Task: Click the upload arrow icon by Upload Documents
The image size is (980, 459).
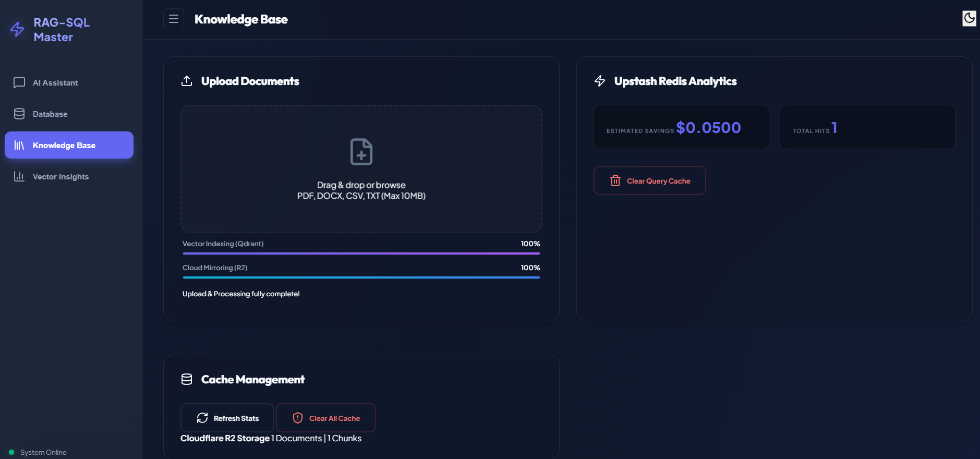Action: pyautogui.click(x=187, y=81)
